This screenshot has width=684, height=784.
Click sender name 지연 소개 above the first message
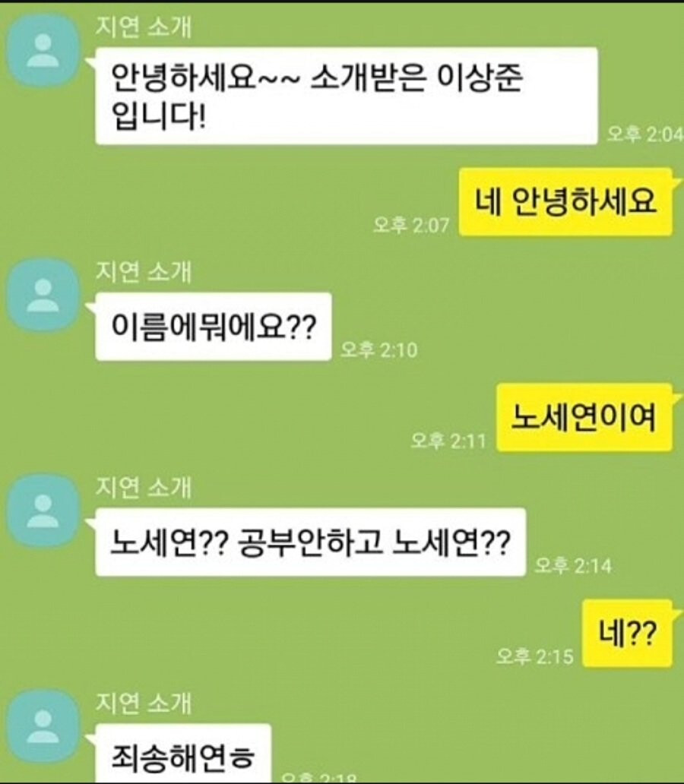(x=144, y=27)
